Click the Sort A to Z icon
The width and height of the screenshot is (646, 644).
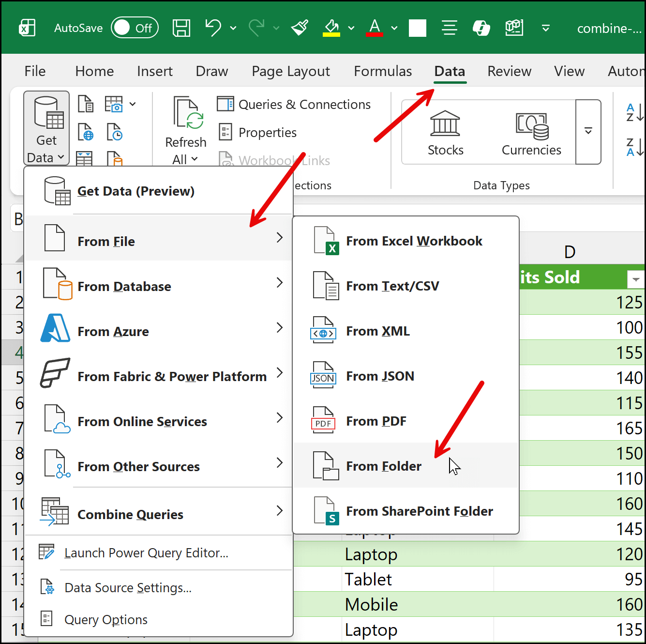click(x=634, y=112)
